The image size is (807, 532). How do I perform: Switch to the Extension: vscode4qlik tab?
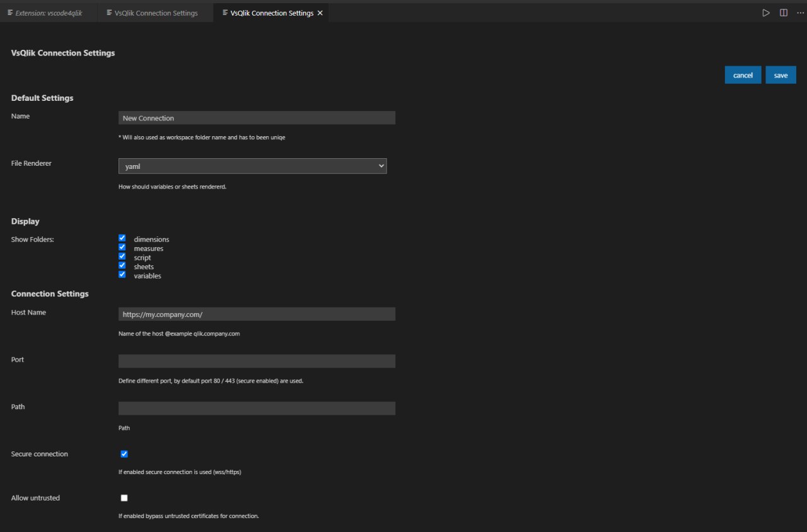tap(49, 13)
